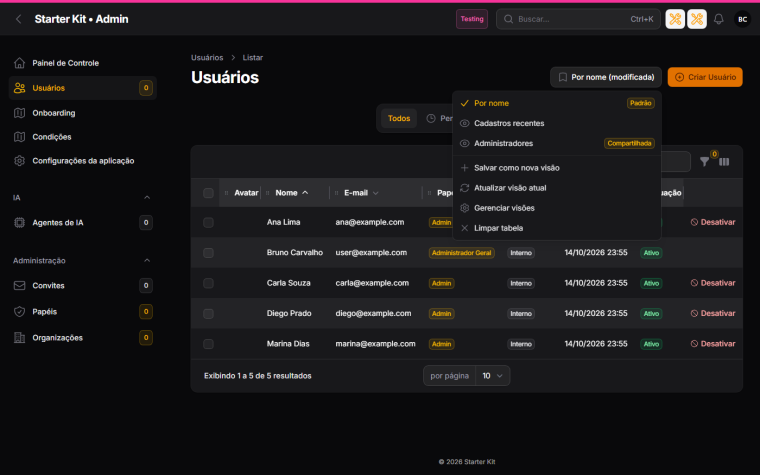Image resolution: width=760 pixels, height=475 pixels.
Task: Choose Limpar tabela
Action: point(557,228)
